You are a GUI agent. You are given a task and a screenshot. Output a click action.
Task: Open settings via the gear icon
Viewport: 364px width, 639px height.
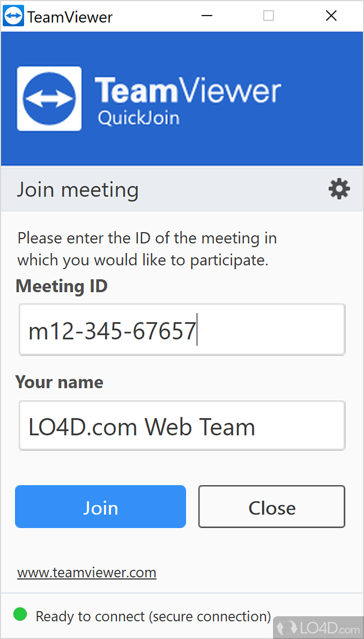pos(339,189)
